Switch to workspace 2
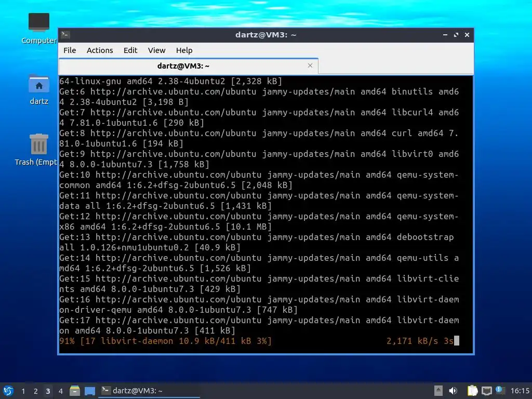532x399 pixels. point(36,391)
